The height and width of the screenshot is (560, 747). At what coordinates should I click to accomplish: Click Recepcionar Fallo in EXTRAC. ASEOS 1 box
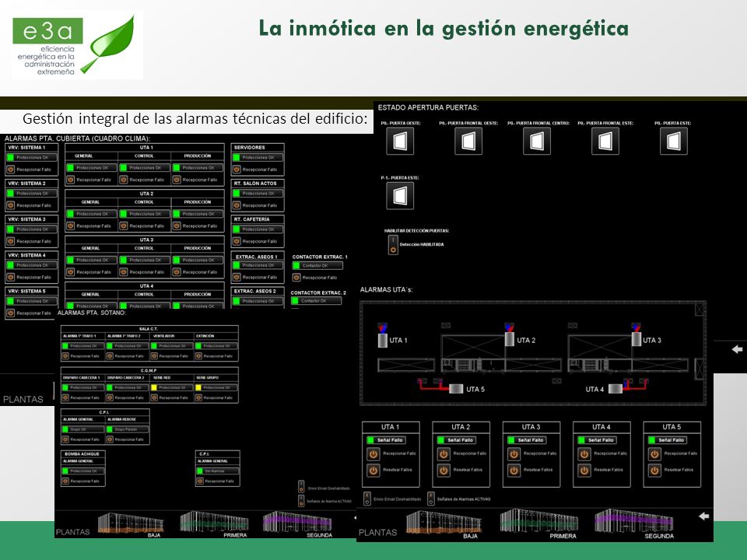237,277
